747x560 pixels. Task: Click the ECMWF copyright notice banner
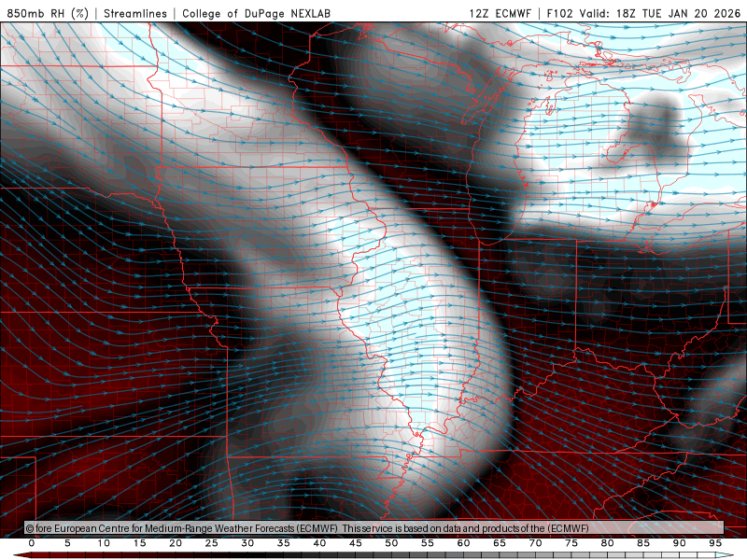point(374,527)
